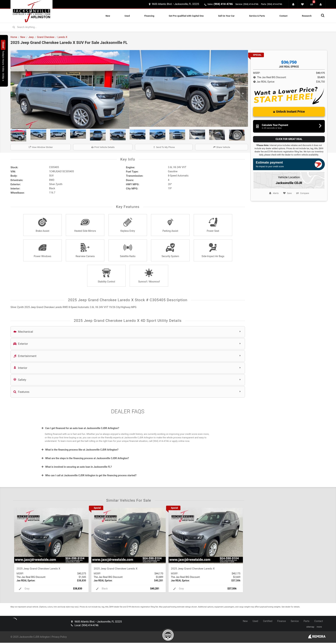Click the Search Anything input field
This screenshot has width=336, height=644.
pyautogui.click(x=168, y=27)
